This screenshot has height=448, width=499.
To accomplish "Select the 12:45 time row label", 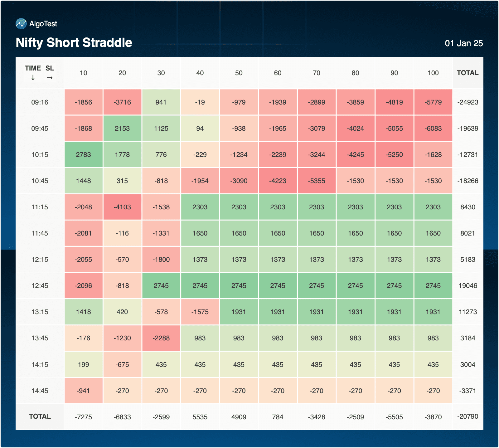I will 40,286.
